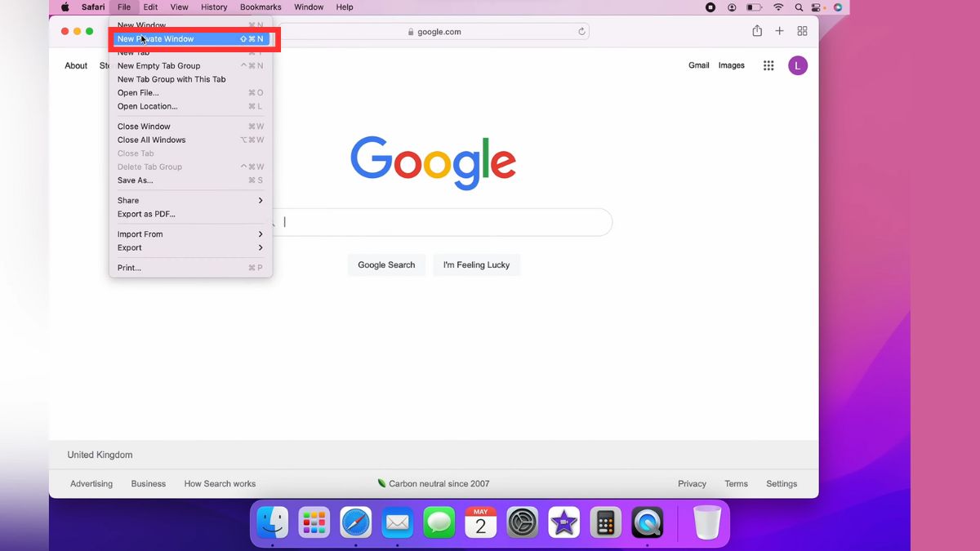Open the Bookmarks menu
Image resolution: width=980 pixels, height=551 pixels.
pos(261,7)
